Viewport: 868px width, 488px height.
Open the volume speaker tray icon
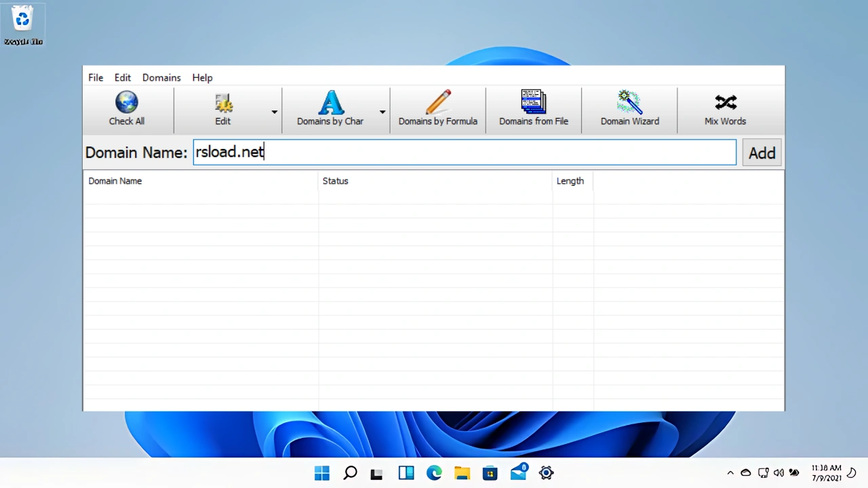coord(778,473)
